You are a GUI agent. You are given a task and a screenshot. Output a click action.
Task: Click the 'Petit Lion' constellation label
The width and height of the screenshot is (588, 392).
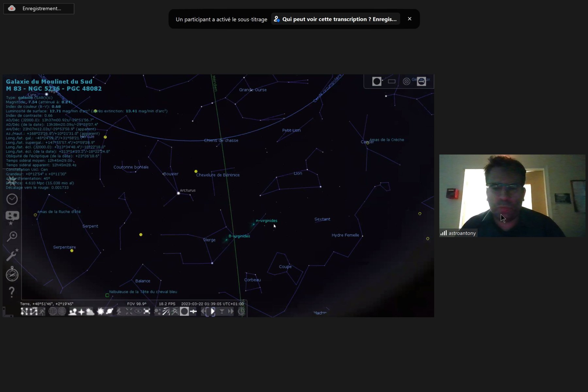(291, 130)
